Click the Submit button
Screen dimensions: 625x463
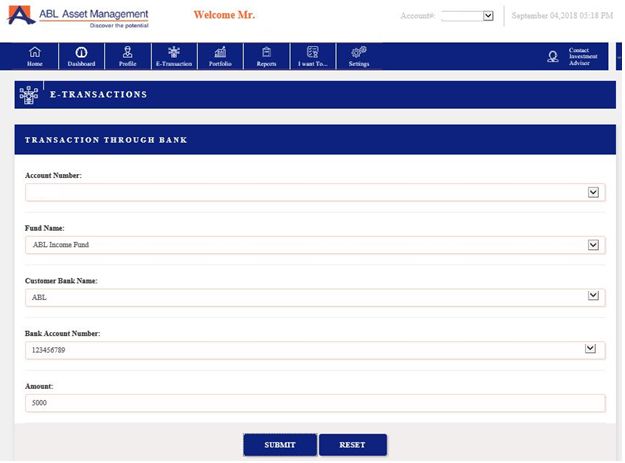tap(280, 445)
